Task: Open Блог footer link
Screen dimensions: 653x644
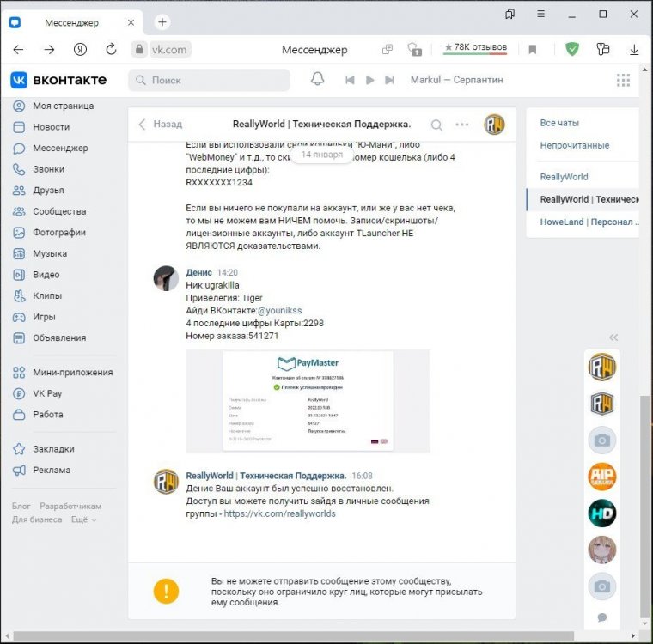Action: click(21, 507)
